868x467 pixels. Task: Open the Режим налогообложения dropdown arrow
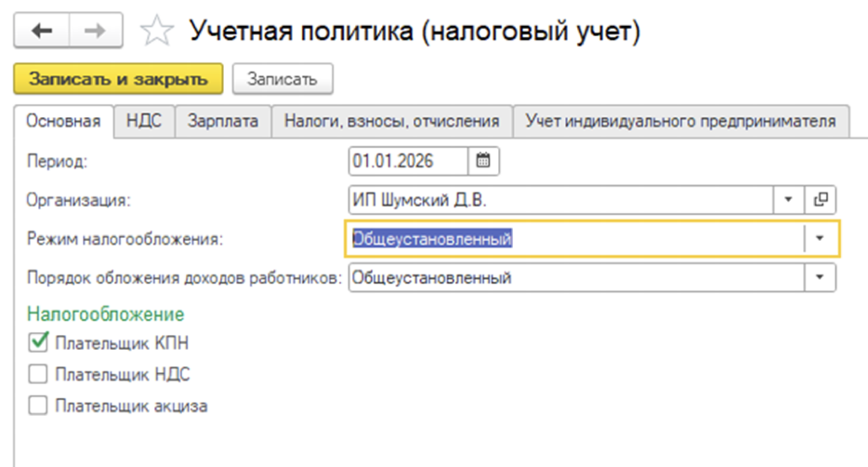tap(820, 238)
